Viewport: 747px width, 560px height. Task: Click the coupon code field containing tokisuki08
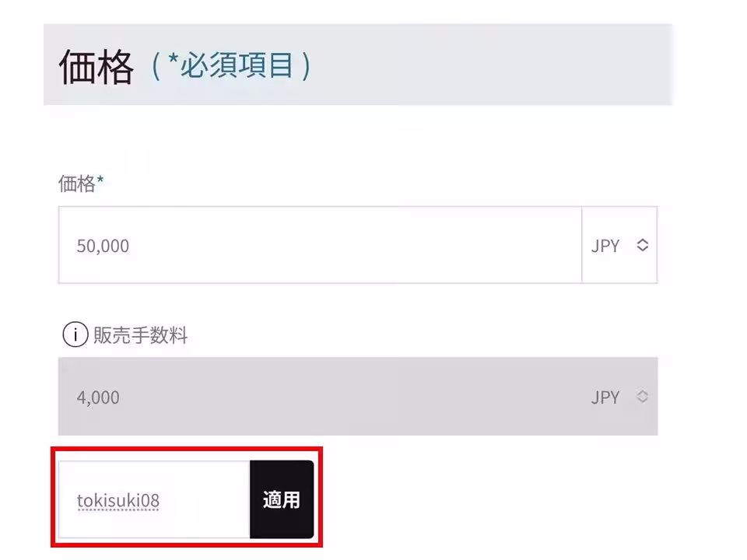point(154,499)
